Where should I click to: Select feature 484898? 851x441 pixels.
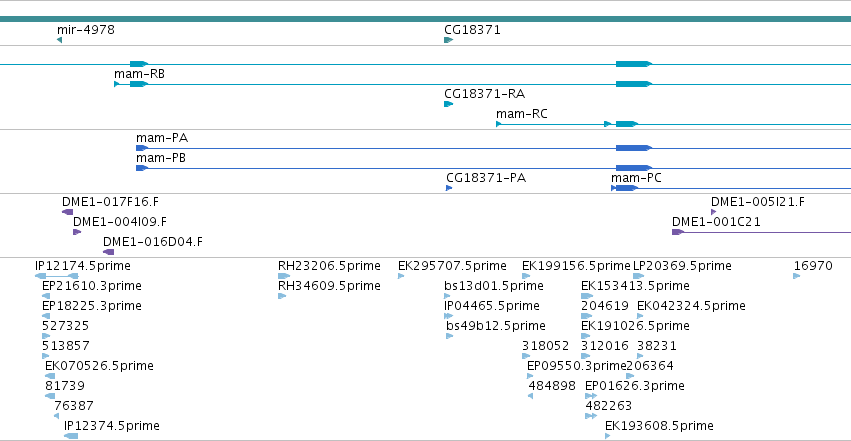click(552, 386)
